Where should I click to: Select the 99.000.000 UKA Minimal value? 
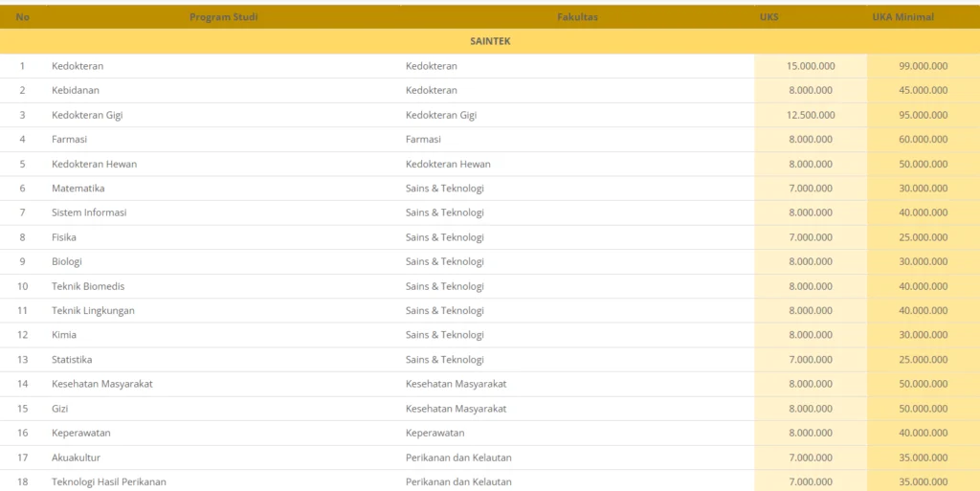point(923,66)
